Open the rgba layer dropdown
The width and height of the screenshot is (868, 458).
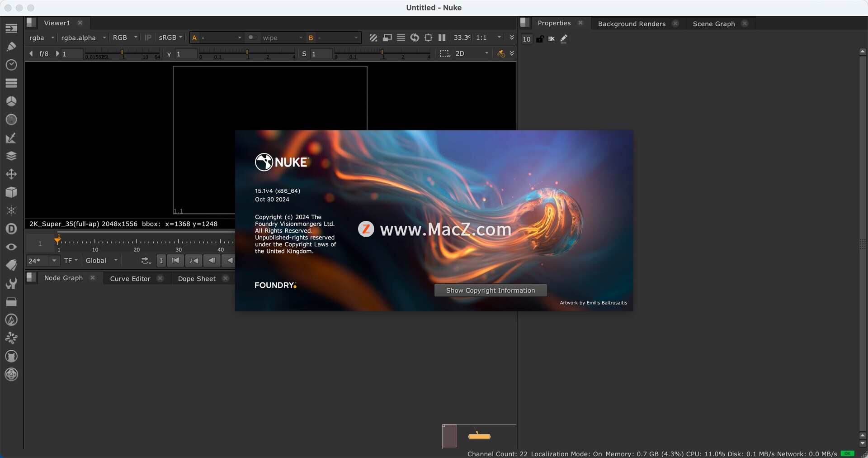pos(42,38)
